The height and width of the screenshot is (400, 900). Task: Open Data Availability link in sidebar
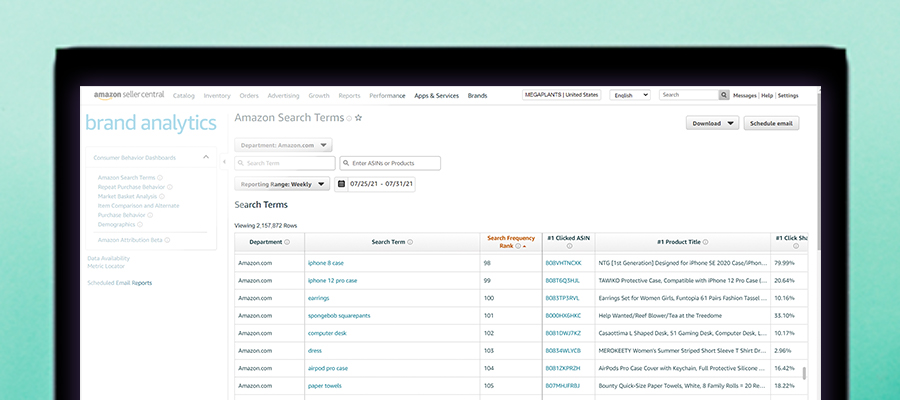[108, 258]
